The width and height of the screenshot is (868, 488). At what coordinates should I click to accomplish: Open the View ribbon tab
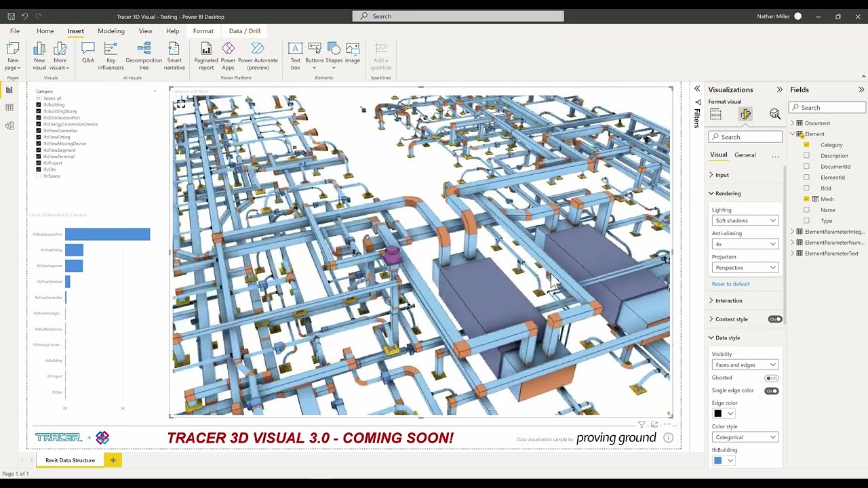point(146,31)
